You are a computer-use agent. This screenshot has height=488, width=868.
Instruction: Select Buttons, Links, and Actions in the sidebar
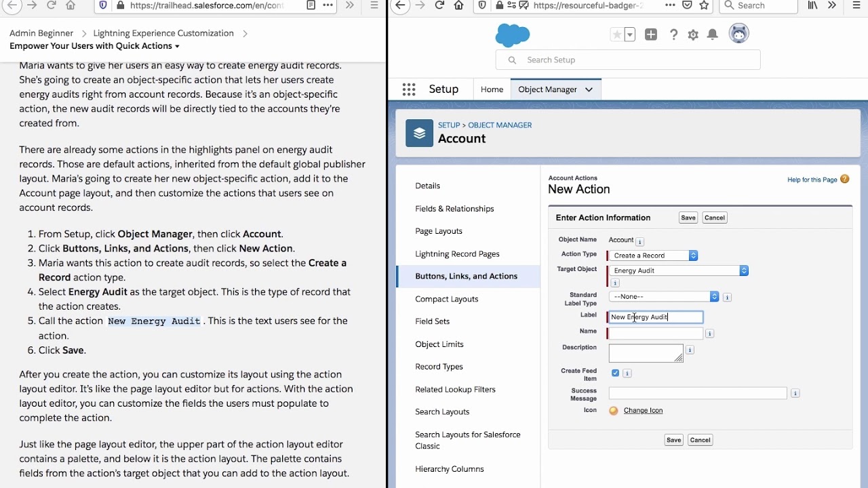(467, 277)
